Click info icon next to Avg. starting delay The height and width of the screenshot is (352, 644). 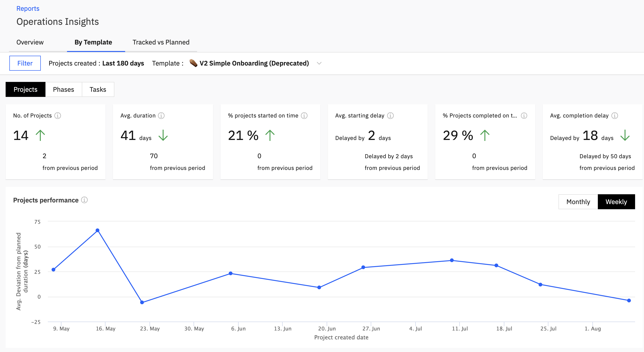390,116
